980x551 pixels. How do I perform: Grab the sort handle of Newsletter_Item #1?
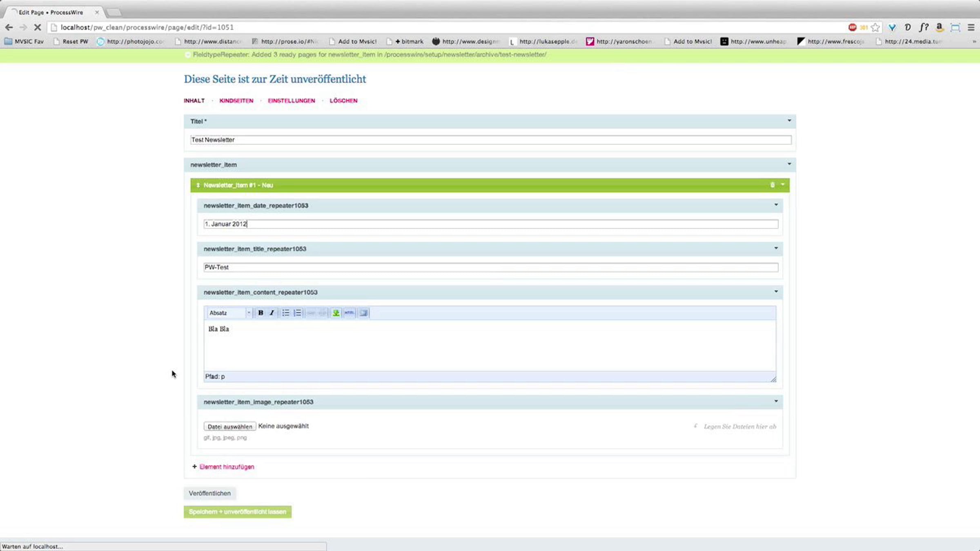198,185
